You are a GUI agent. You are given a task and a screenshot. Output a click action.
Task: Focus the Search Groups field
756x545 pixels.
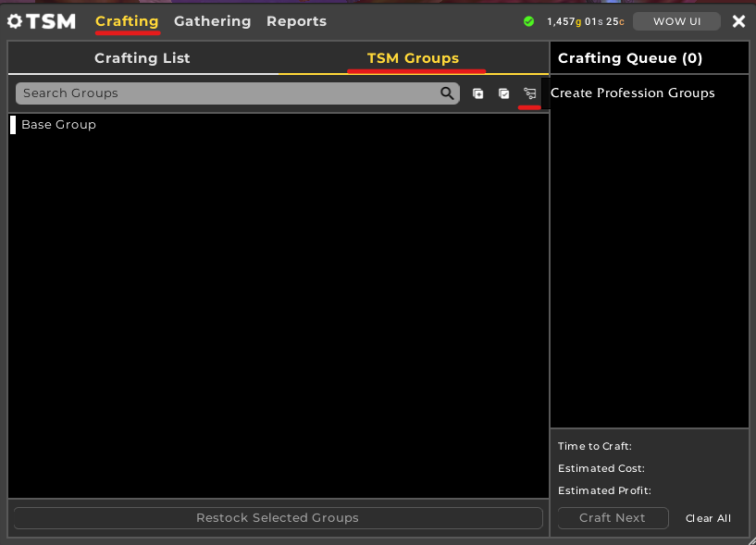pos(237,93)
